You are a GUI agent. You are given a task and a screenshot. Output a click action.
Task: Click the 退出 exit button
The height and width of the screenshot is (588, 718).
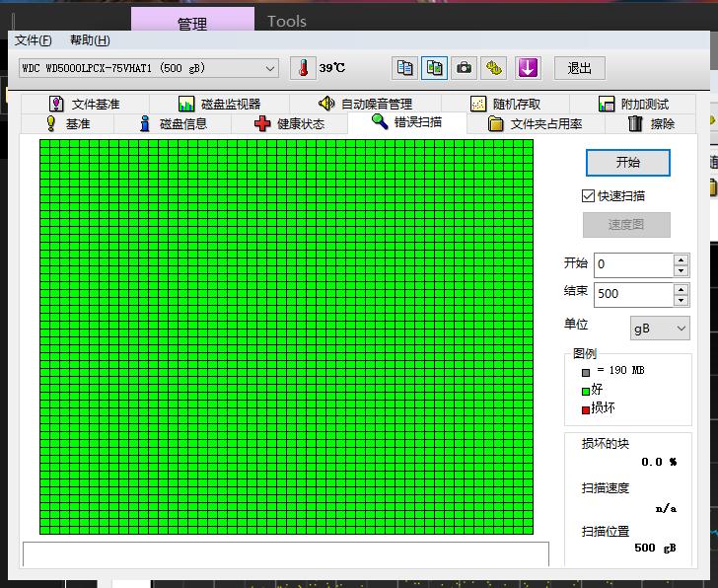coord(580,68)
